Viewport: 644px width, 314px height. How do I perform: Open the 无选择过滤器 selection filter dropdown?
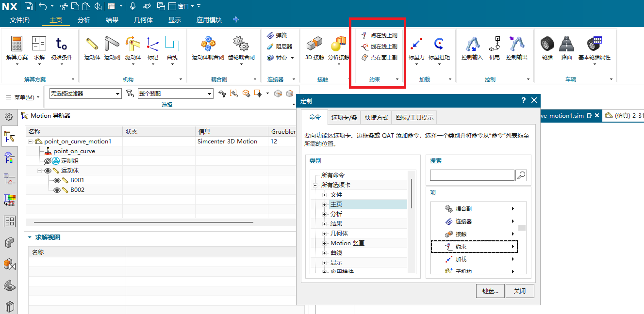85,94
